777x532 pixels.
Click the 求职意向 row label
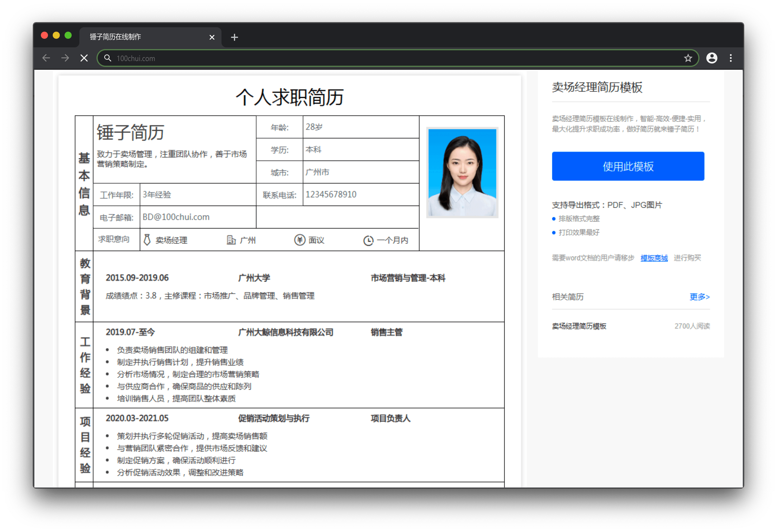[x=113, y=239]
